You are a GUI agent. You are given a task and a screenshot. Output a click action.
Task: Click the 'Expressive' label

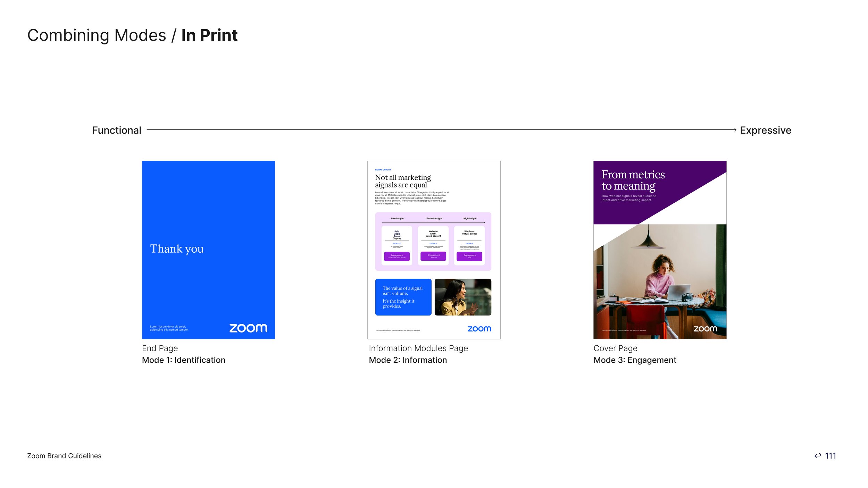[x=766, y=130]
